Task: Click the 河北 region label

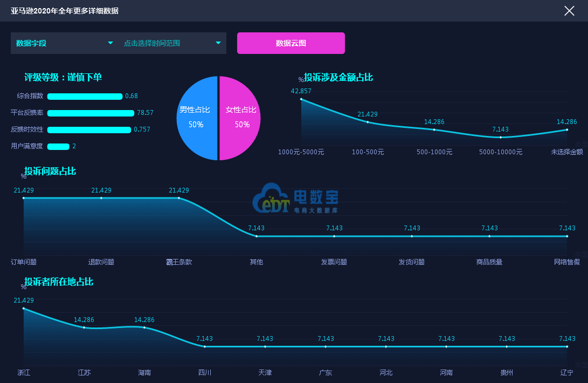Action: [x=386, y=373]
